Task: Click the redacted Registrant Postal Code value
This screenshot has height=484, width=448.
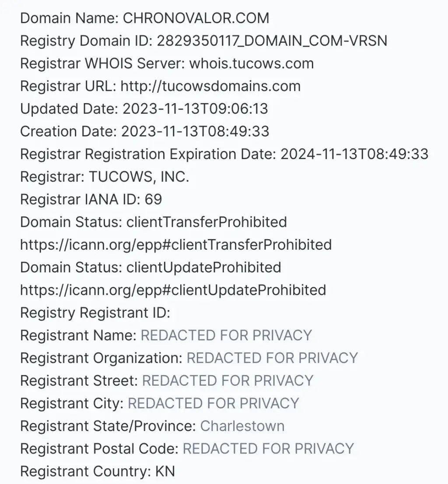Action: tap(268, 449)
